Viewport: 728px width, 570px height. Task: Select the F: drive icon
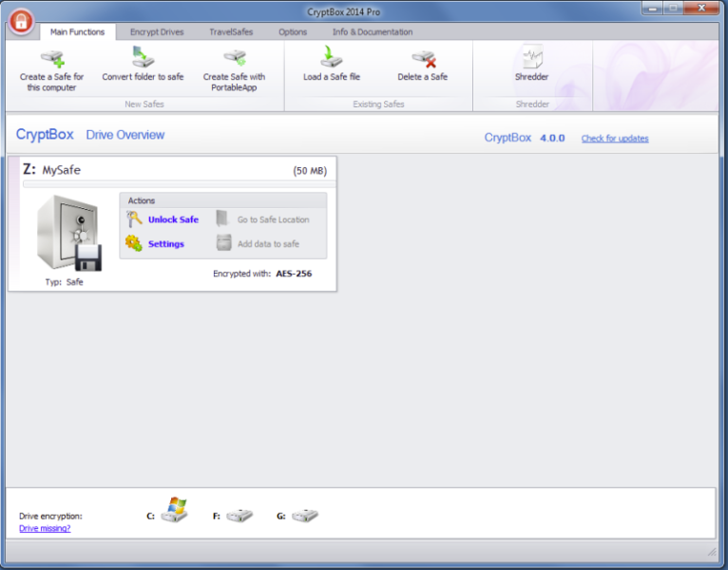pyautogui.click(x=239, y=515)
